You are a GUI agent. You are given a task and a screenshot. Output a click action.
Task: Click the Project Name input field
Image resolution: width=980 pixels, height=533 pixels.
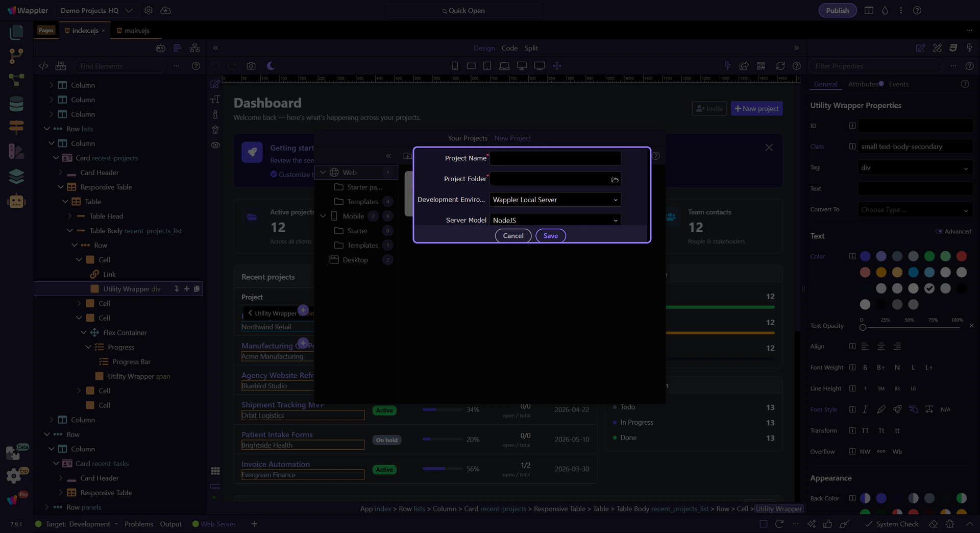click(x=555, y=158)
